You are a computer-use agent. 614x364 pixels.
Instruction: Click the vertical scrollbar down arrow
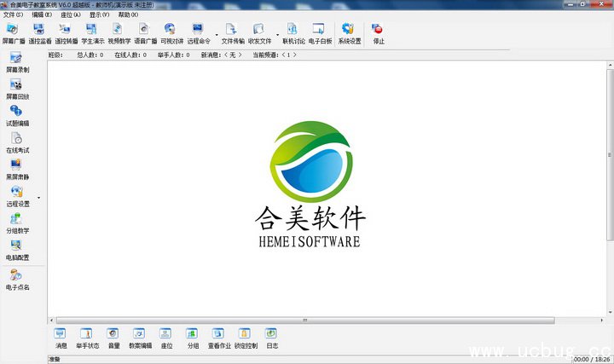(610, 312)
